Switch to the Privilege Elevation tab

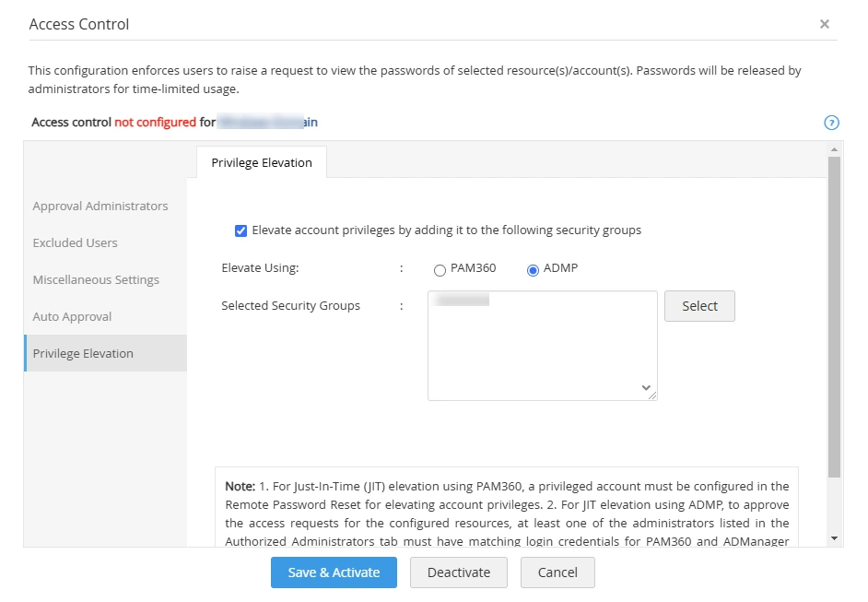261,162
